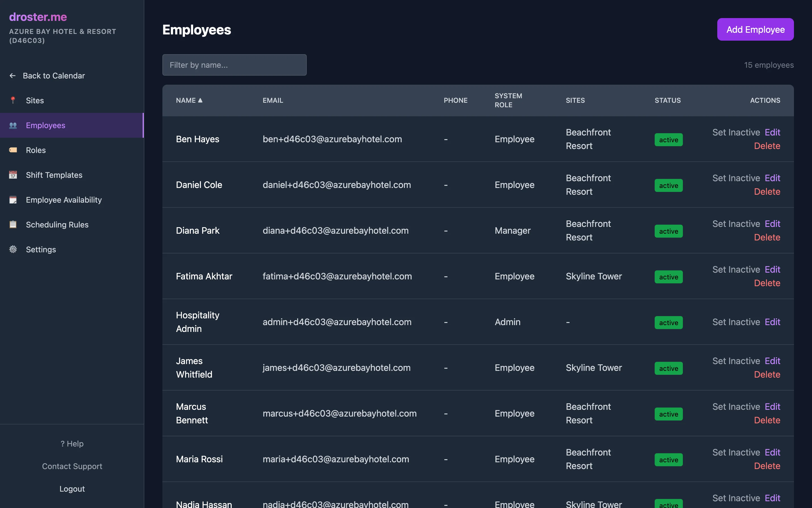Set Marcus Bennett inactive
812x508 pixels.
click(x=736, y=406)
